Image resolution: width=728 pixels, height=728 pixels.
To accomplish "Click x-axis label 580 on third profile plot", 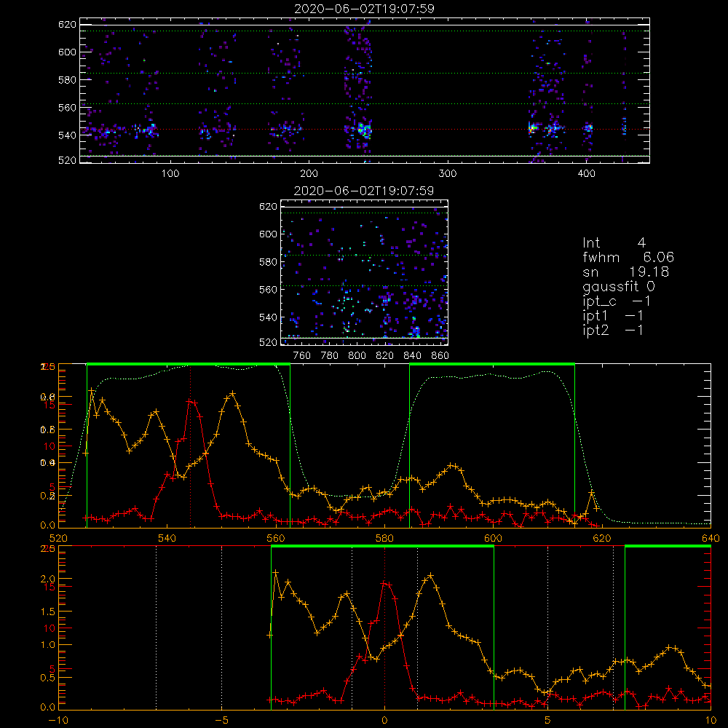I will [x=384, y=539].
